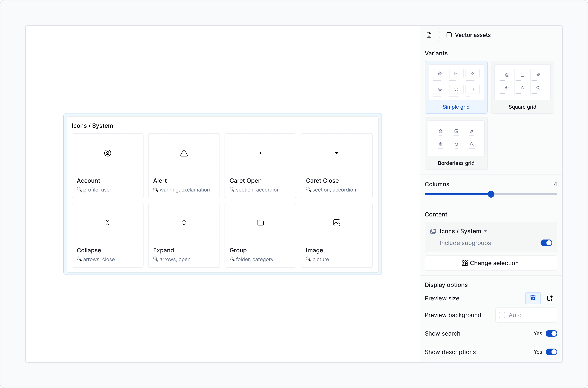Screen dimensions: 588x388
Task: Click the Change selection button
Action: (491, 263)
